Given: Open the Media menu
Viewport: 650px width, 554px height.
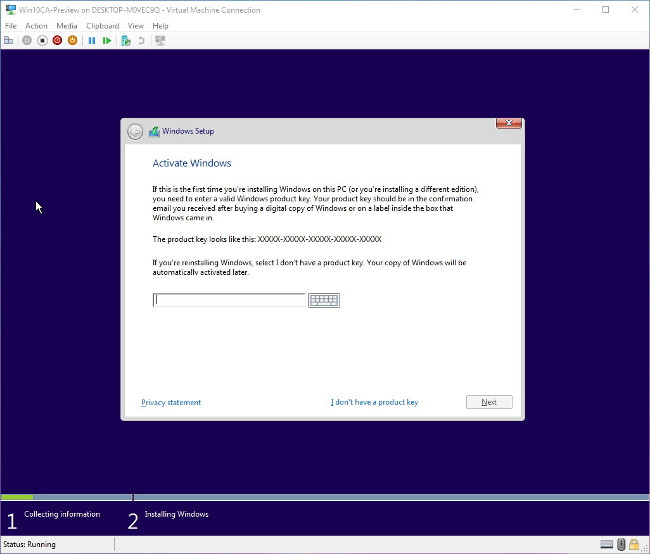Looking at the screenshot, I should point(67,26).
